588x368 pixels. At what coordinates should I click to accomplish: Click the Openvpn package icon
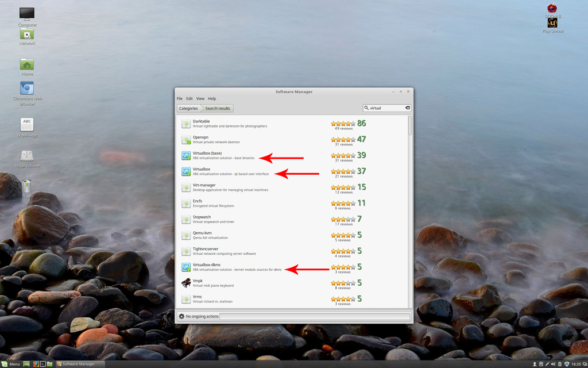pyautogui.click(x=186, y=140)
